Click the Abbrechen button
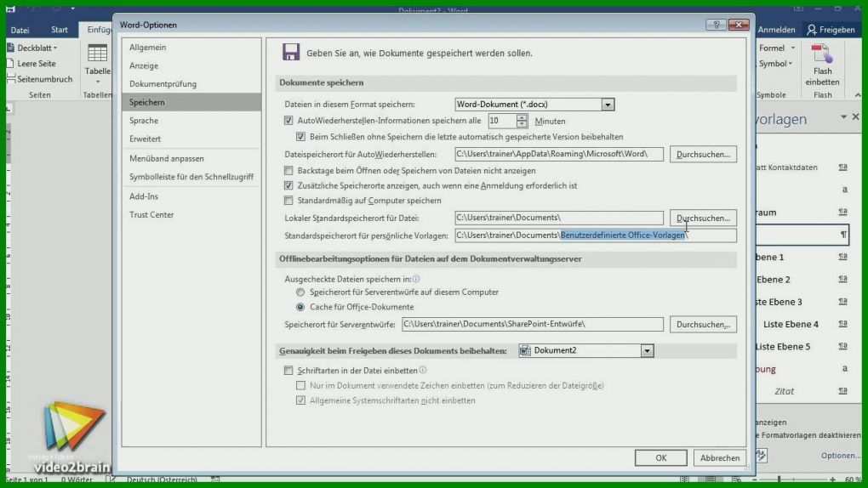Image resolution: width=868 pixels, height=488 pixels. click(x=720, y=458)
